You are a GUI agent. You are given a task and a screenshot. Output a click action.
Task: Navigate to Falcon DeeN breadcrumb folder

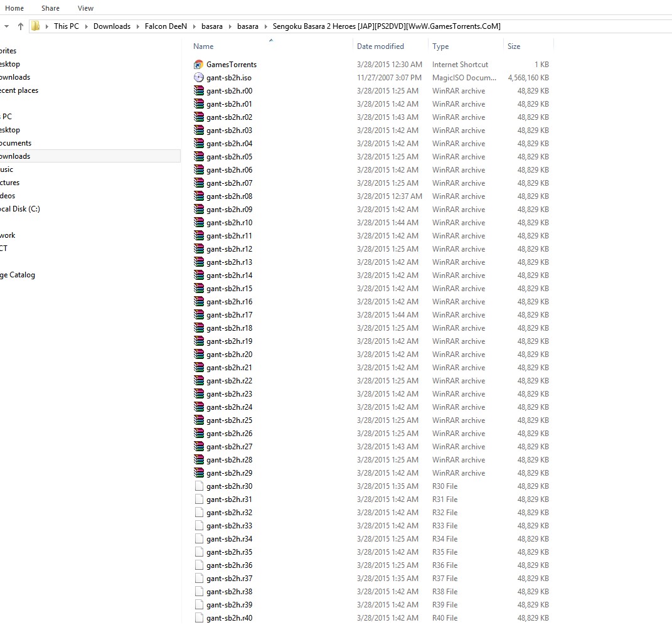pyautogui.click(x=166, y=26)
